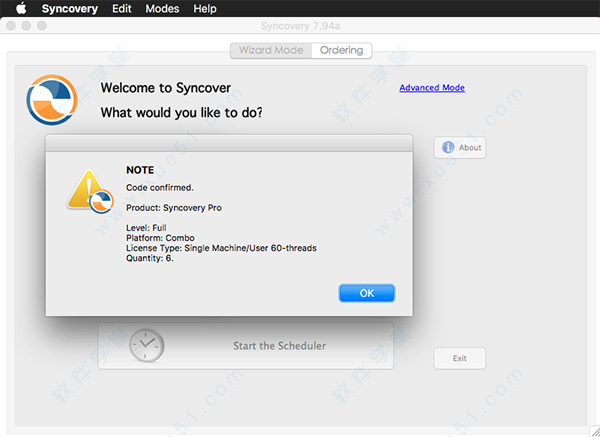Click the NOTE heading in dialog

pyautogui.click(x=140, y=170)
